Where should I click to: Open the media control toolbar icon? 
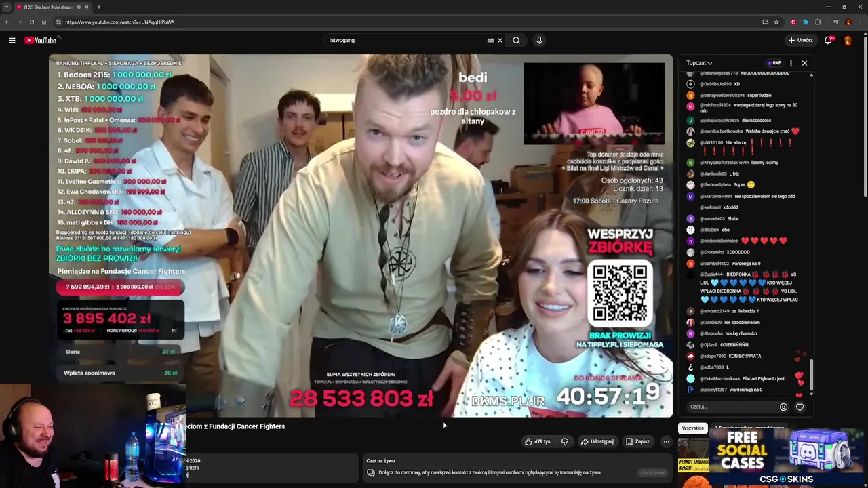835,22
